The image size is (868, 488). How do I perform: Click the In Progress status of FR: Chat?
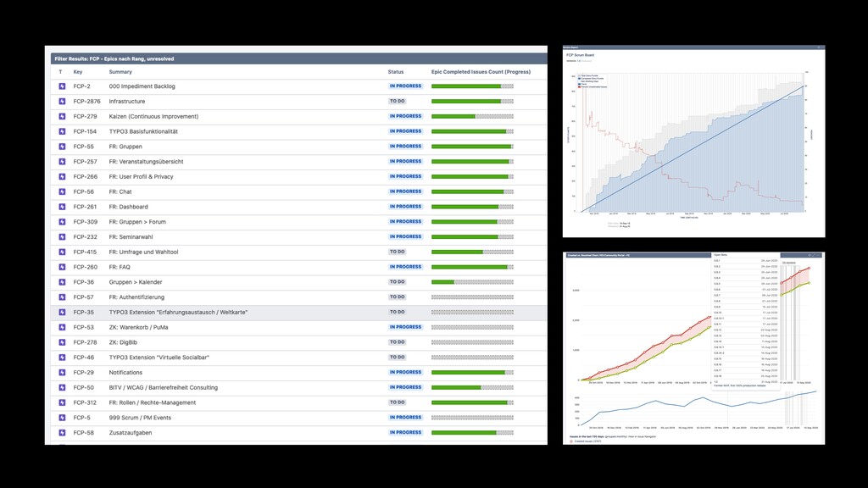pyautogui.click(x=405, y=191)
